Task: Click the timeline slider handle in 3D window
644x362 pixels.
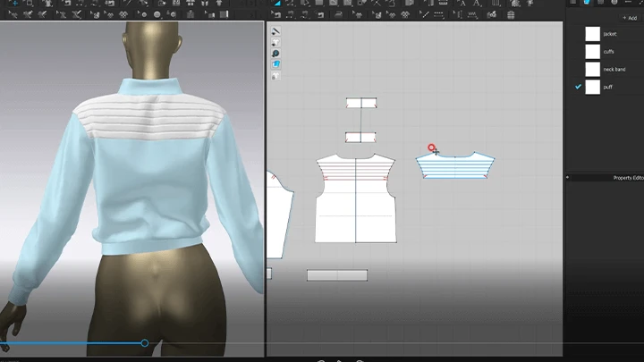Action: (x=145, y=343)
